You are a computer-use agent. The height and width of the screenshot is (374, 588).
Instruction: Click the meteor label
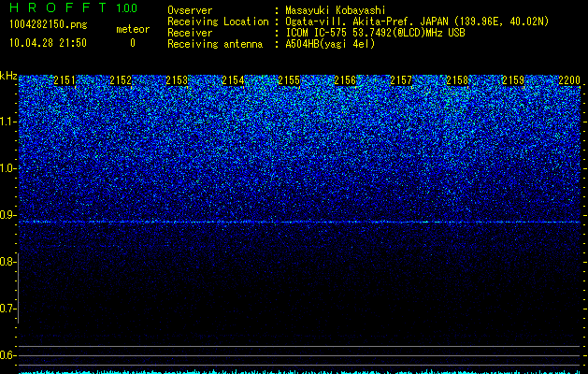[133, 29]
